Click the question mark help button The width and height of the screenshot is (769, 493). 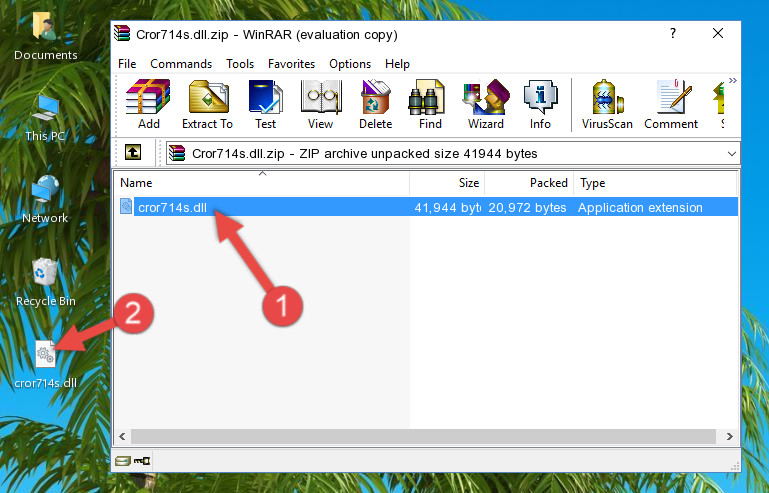click(x=673, y=33)
